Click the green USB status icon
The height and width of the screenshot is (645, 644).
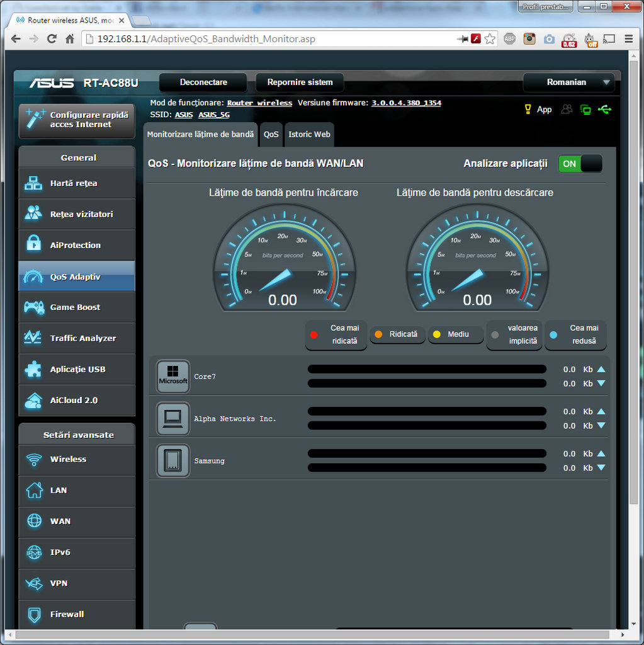604,110
